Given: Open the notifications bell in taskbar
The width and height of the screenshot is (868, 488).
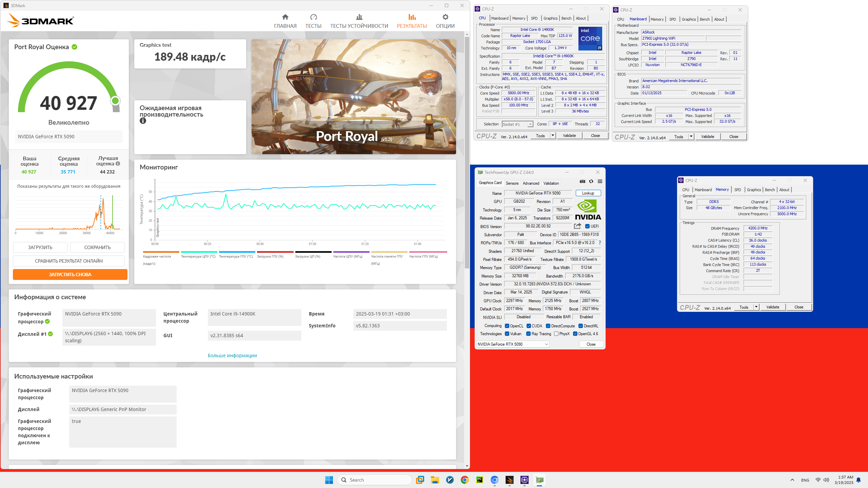Looking at the screenshot, I should click(859, 480).
